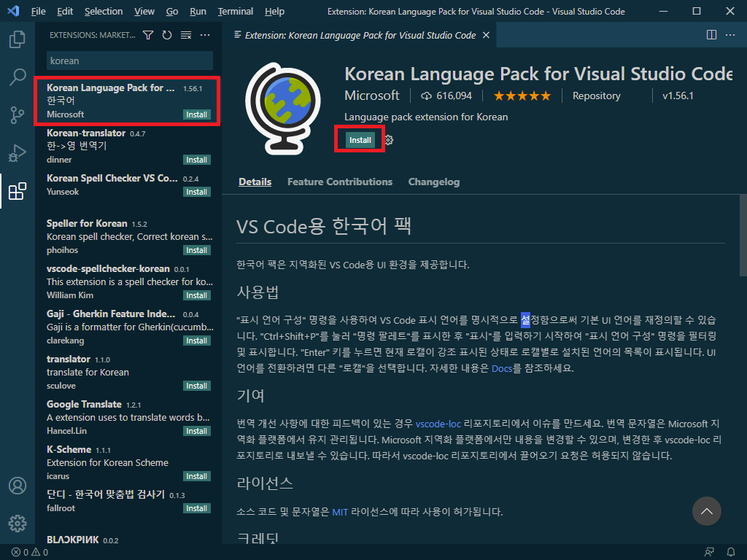Open the Explorer view in activity bar
Screen dimensions: 747x560
(x=18, y=39)
